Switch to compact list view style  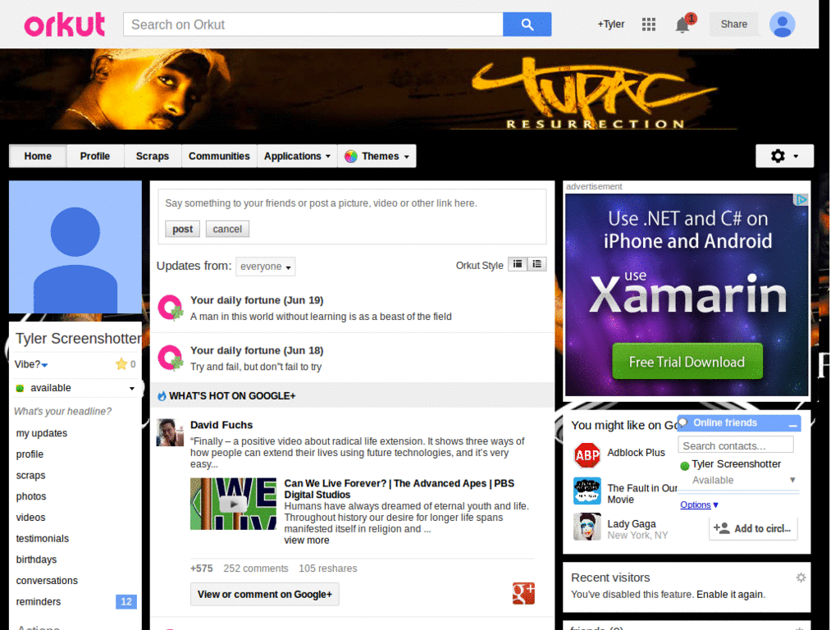click(x=518, y=264)
